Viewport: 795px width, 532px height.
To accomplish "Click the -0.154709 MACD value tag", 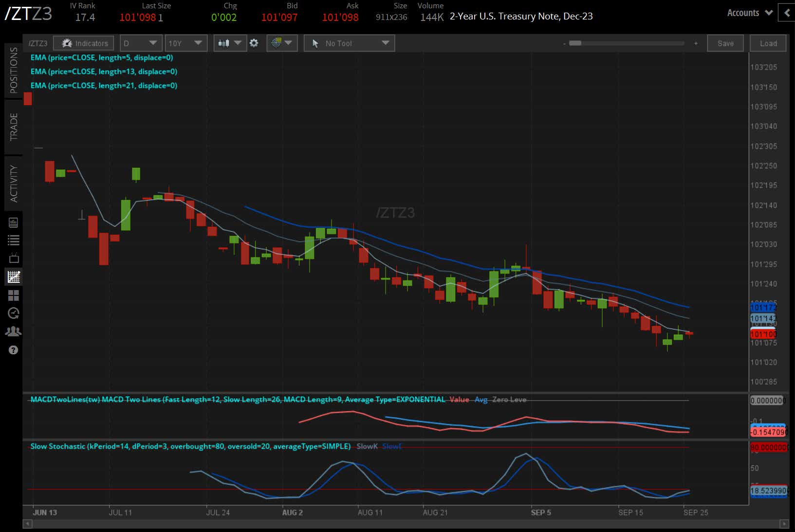I will [768, 432].
